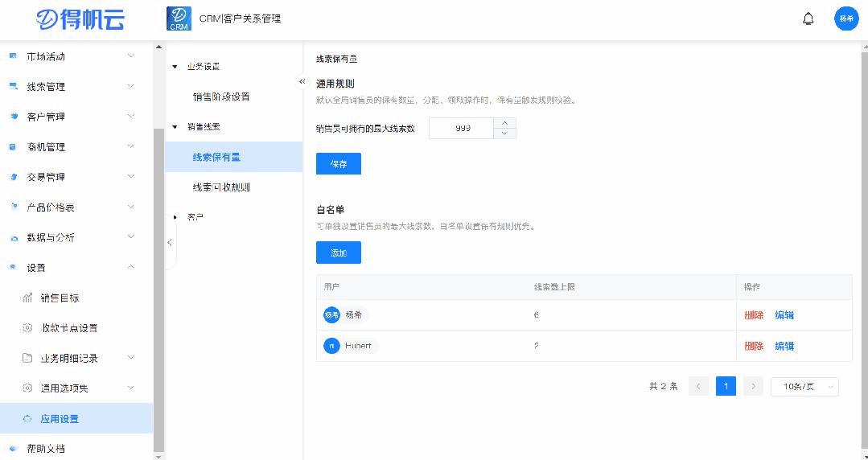Click the 线索管理 sidebar icon
The image size is (868, 460).
(x=14, y=86)
